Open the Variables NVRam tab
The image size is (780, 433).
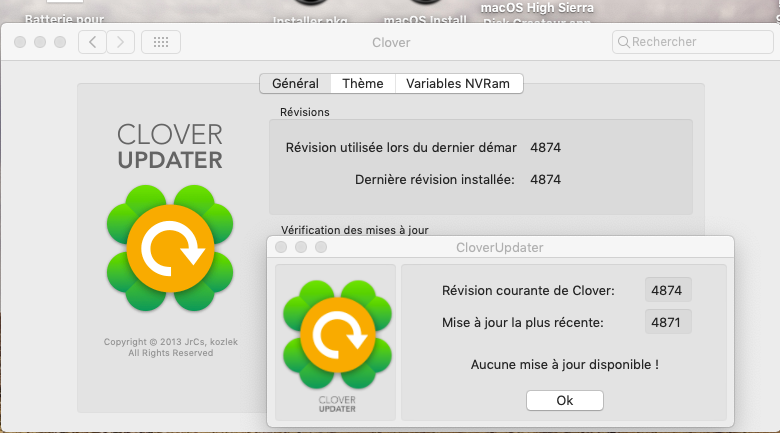point(458,84)
